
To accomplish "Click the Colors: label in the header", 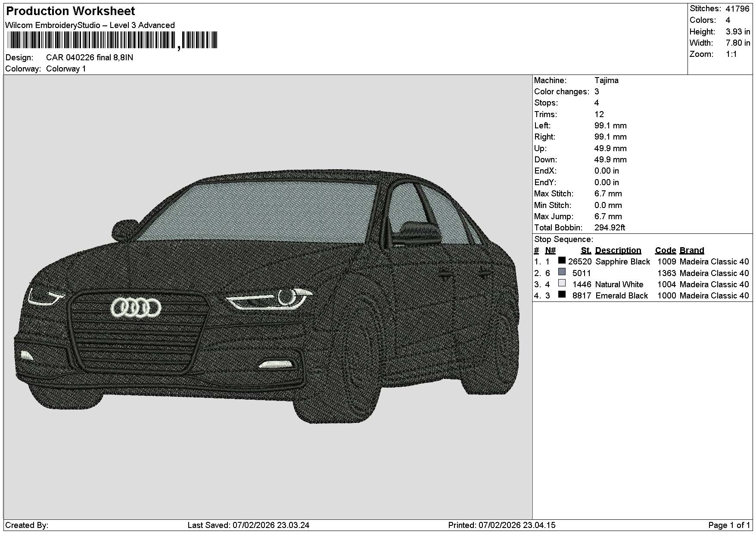I will 703,20.
